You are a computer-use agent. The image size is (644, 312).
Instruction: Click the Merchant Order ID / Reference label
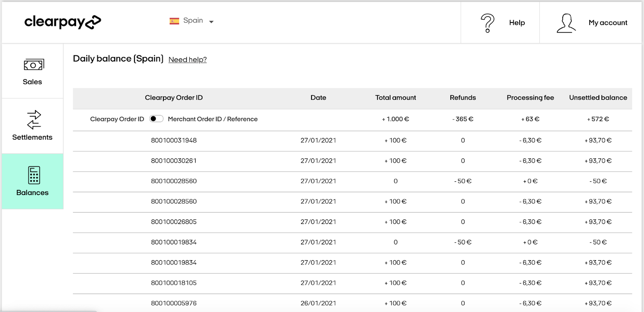coord(213,119)
